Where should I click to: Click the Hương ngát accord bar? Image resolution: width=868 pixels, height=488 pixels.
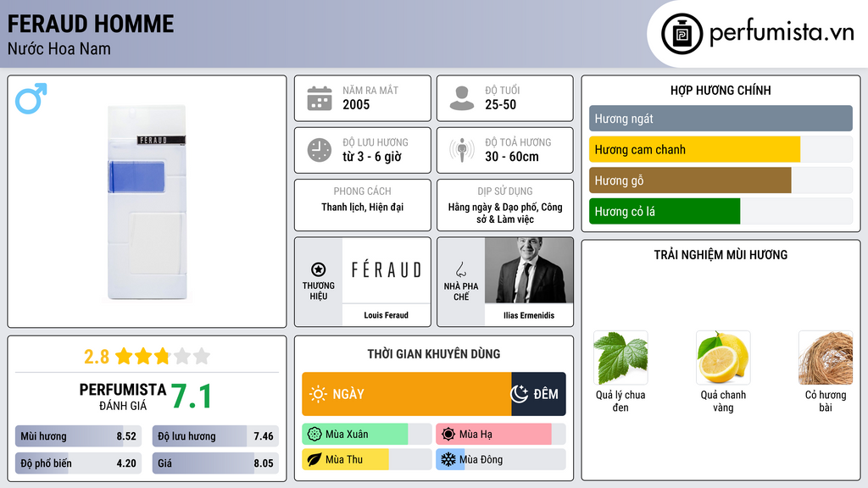pos(721,119)
